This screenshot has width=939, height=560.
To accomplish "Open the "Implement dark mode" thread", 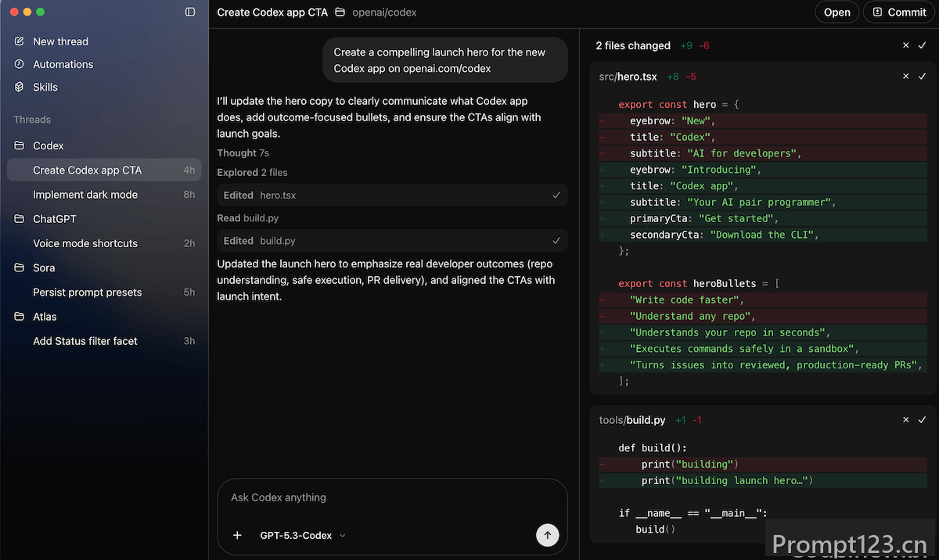I will (x=104, y=195).
